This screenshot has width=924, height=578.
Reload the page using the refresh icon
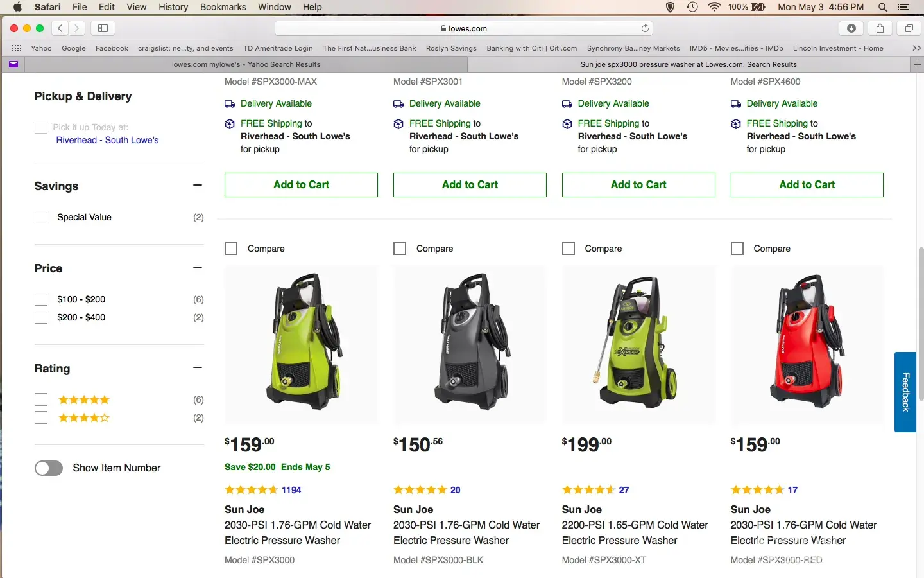[x=645, y=28]
